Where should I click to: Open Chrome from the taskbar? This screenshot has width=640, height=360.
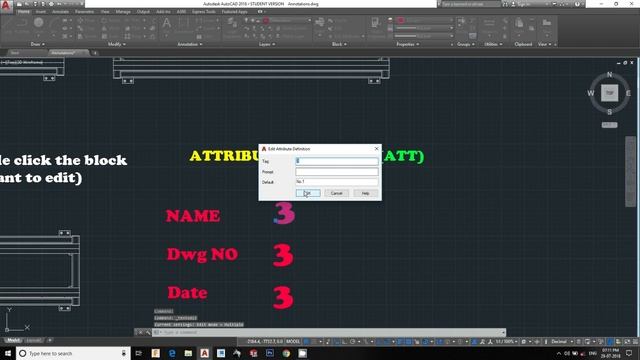coord(286,353)
